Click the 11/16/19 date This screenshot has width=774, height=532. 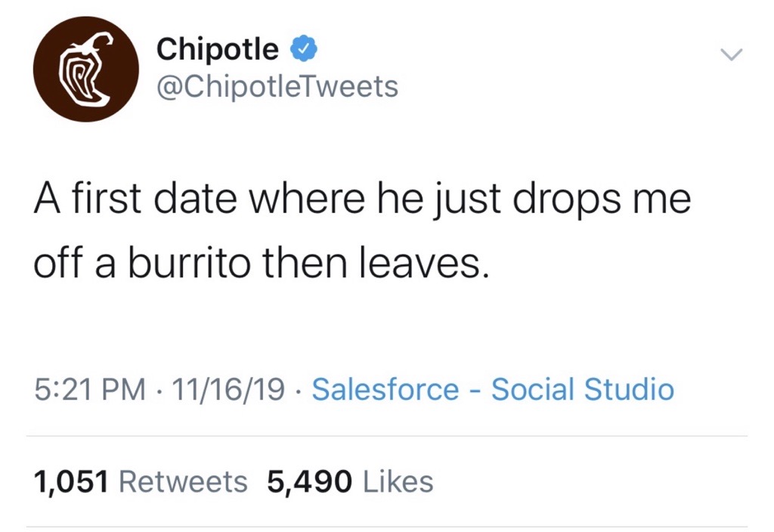point(228,390)
